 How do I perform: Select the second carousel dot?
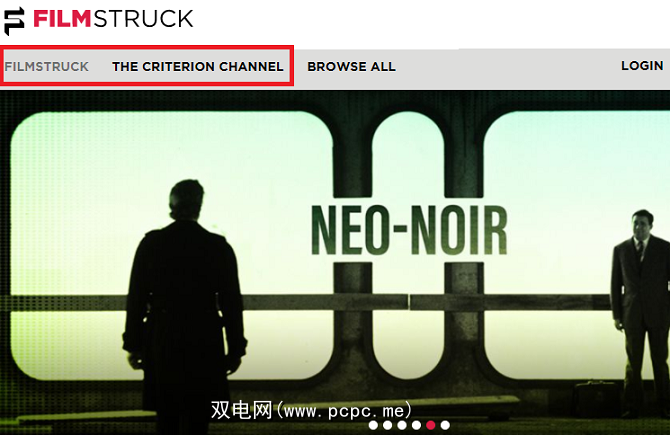click(388, 425)
